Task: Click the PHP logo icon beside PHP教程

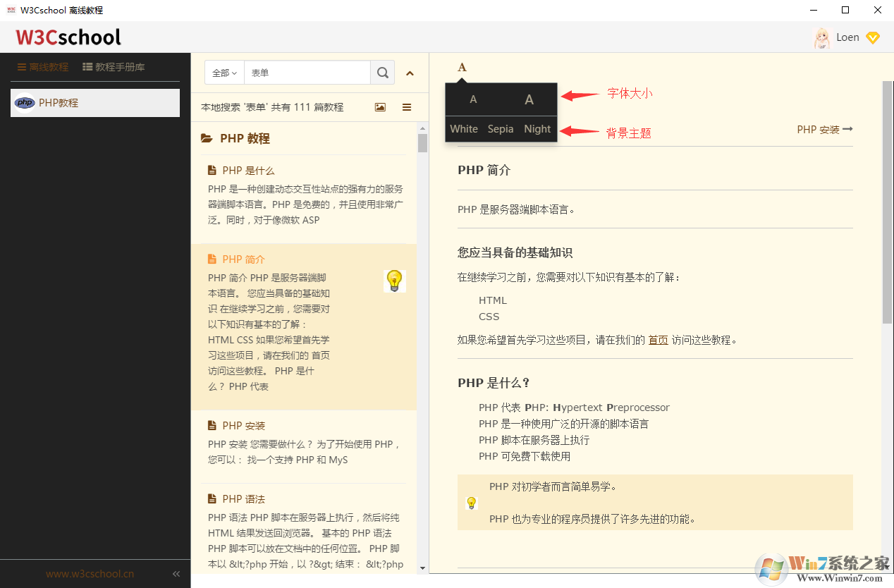Action: pos(25,102)
